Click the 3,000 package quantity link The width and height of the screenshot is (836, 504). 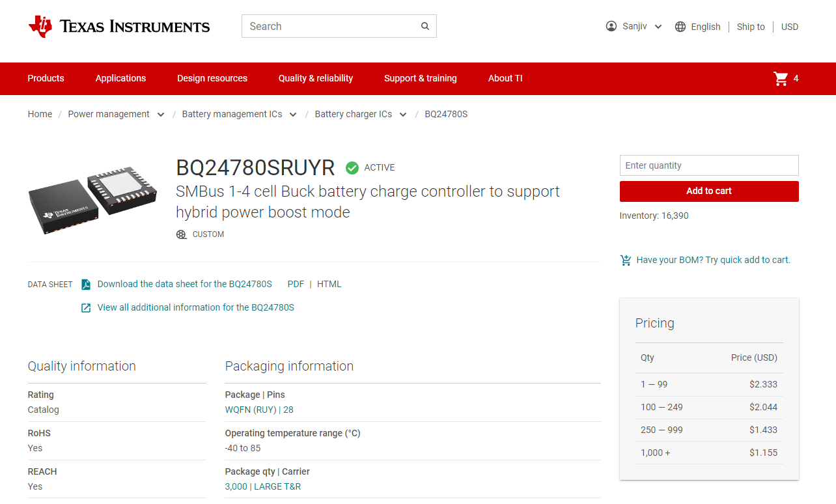tap(236, 486)
